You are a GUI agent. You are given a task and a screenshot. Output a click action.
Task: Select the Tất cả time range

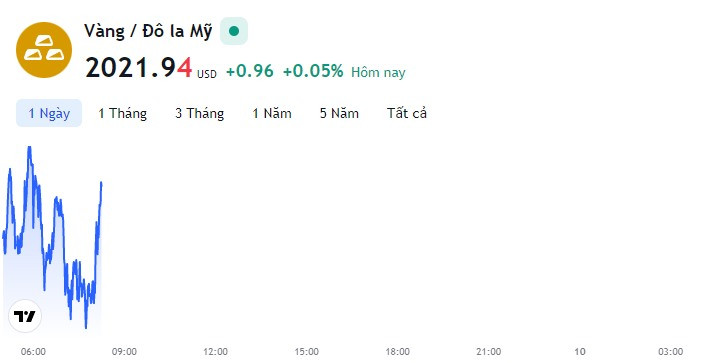[407, 113]
